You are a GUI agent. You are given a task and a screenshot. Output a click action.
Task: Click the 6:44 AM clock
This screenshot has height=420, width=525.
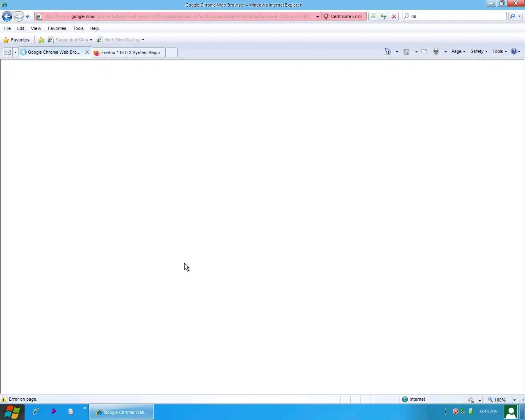coord(488,411)
